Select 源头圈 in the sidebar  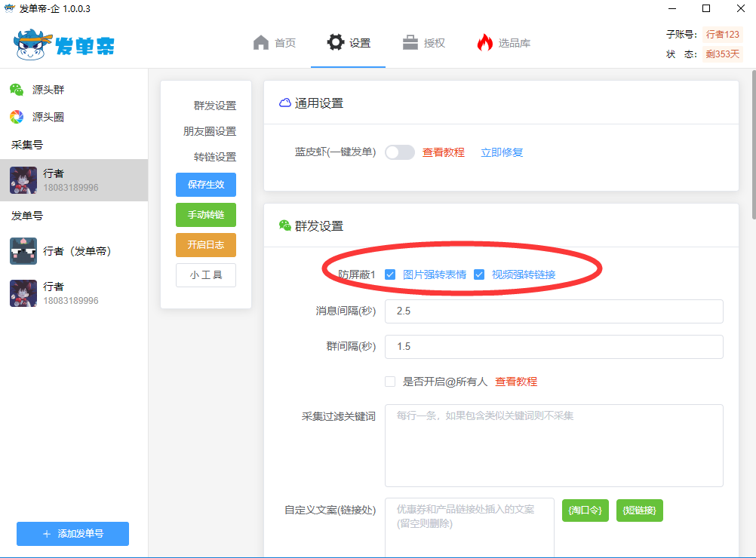click(48, 117)
